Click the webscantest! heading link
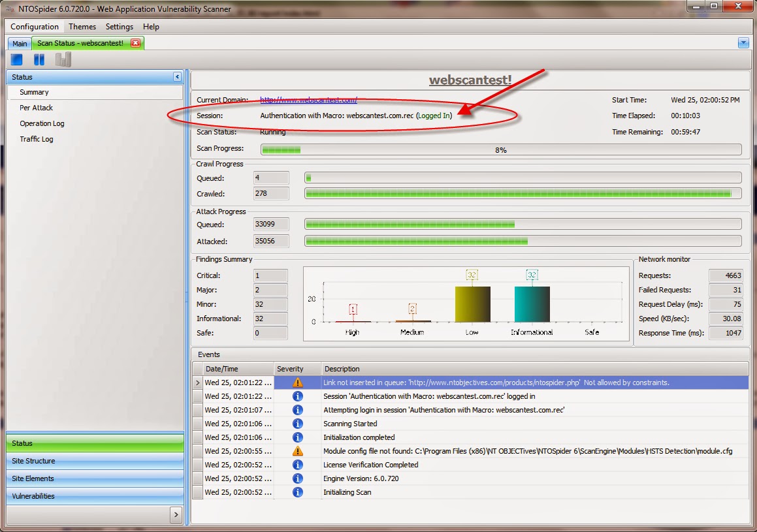The height and width of the screenshot is (532, 757). point(470,80)
